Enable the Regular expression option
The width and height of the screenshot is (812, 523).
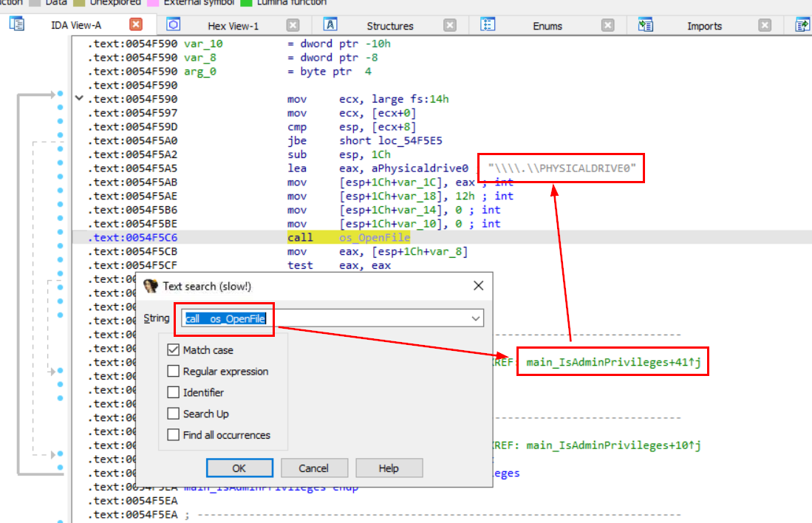coord(174,372)
